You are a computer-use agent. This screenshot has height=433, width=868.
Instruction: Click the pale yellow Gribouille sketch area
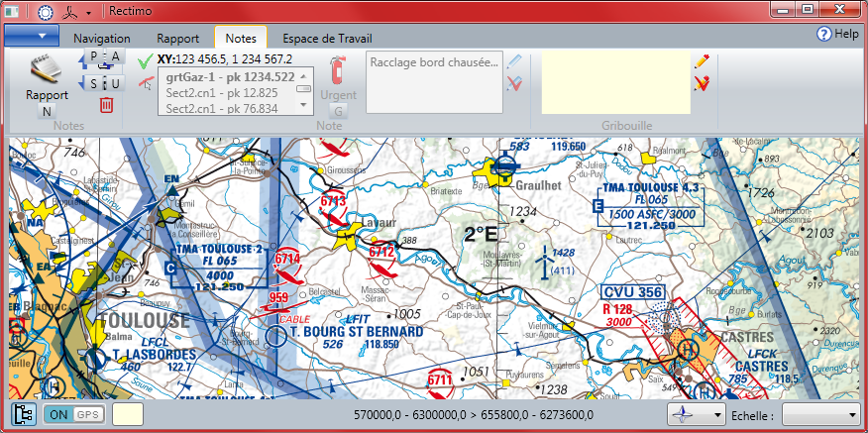click(x=615, y=82)
